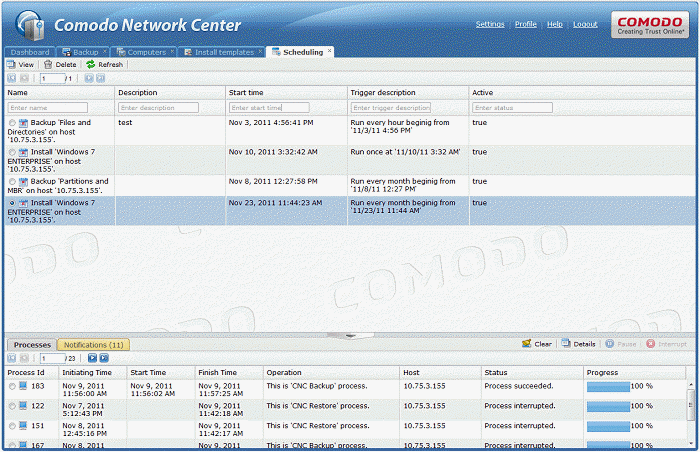Click the Pause process button
The height and width of the screenshot is (452, 700).
(621, 344)
